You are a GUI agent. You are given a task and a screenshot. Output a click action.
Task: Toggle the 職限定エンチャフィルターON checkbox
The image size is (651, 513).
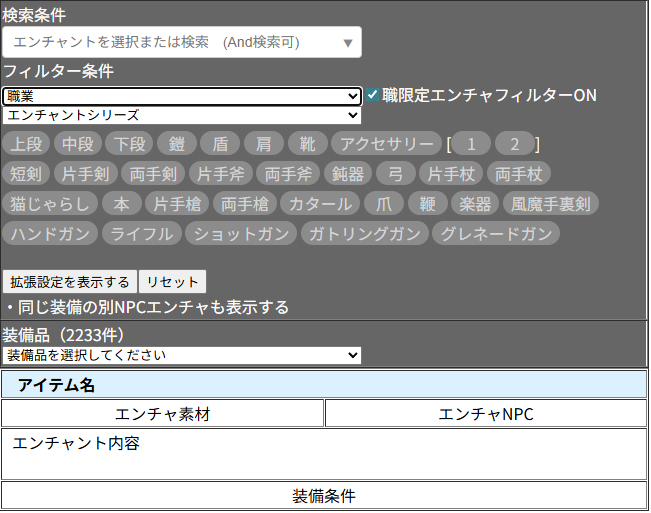point(373,95)
